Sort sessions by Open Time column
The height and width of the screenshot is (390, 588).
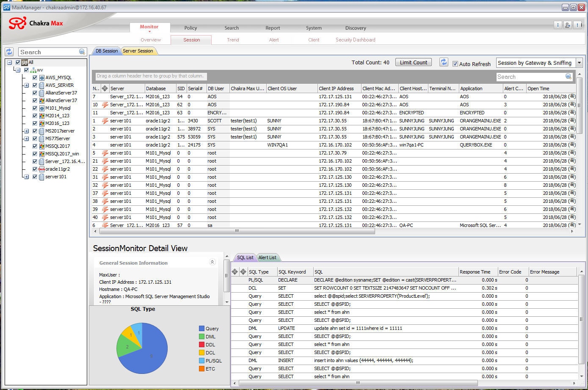(x=551, y=89)
